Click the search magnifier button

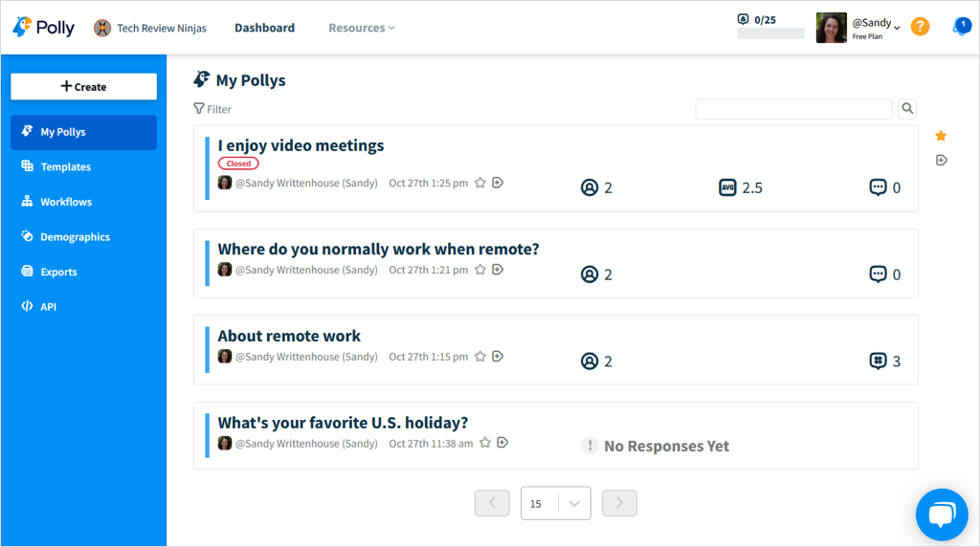(907, 109)
